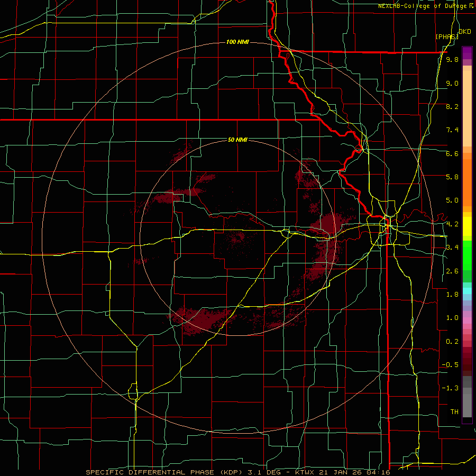
Task: Select the TH threshold label on the legend
Action: (454, 412)
